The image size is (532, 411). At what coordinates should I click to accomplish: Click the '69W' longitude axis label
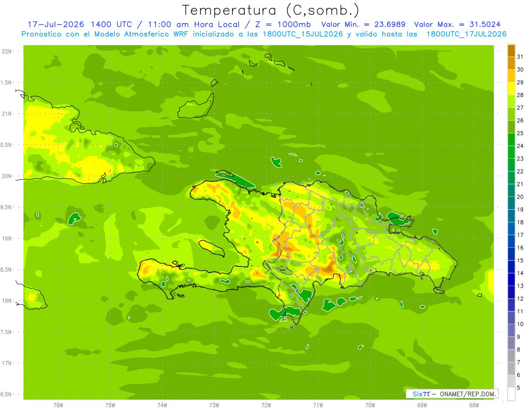click(422, 405)
